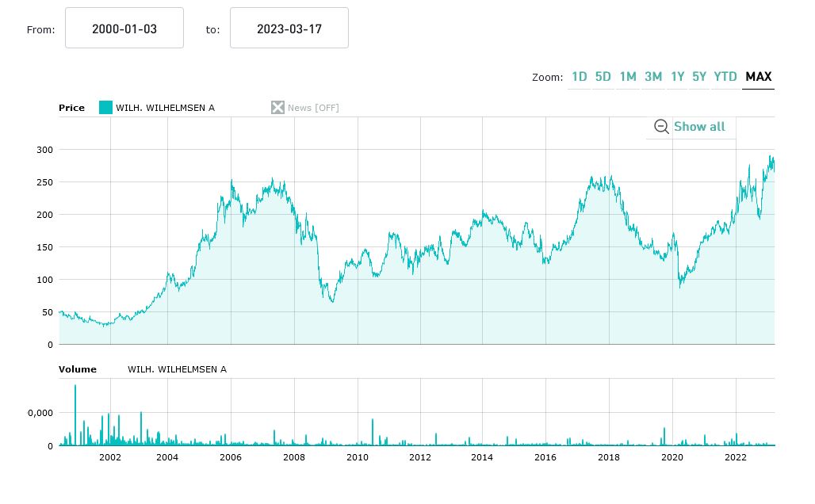Click the magnifier zoom-out icon
Image resolution: width=815 pixels, height=504 pixels.
(661, 127)
